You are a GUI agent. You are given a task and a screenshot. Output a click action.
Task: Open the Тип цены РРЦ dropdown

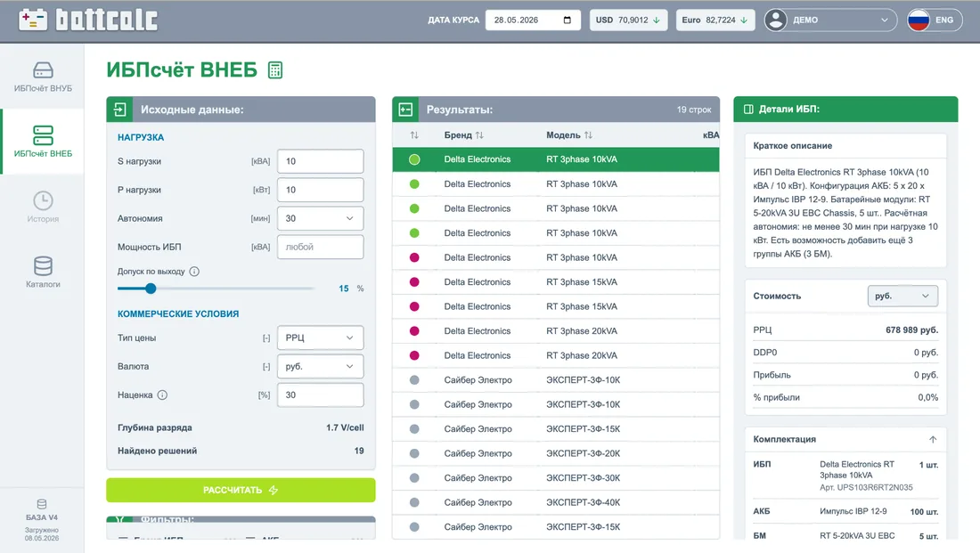[x=320, y=337]
